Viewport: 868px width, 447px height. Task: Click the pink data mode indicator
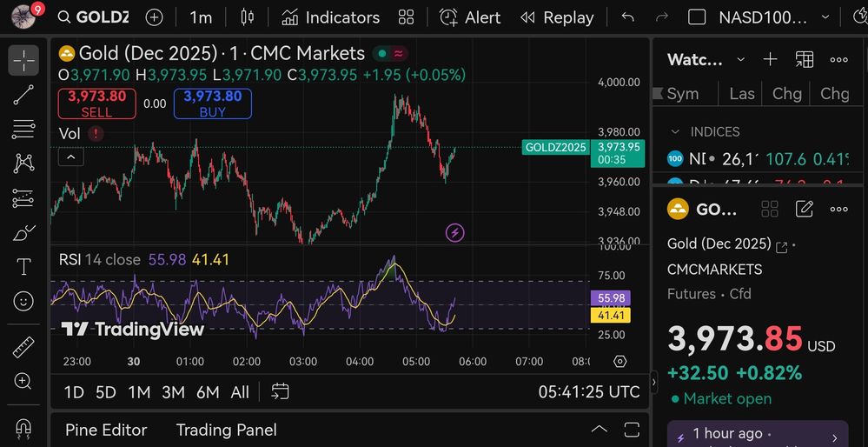pos(398,54)
